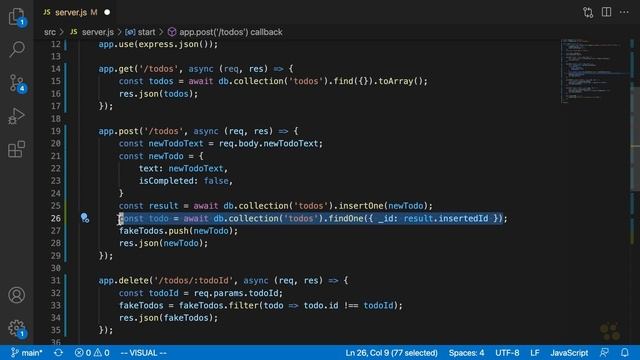Click the lightbulb code action on line 26
This screenshot has width=640, height=360.
point(84,218)
